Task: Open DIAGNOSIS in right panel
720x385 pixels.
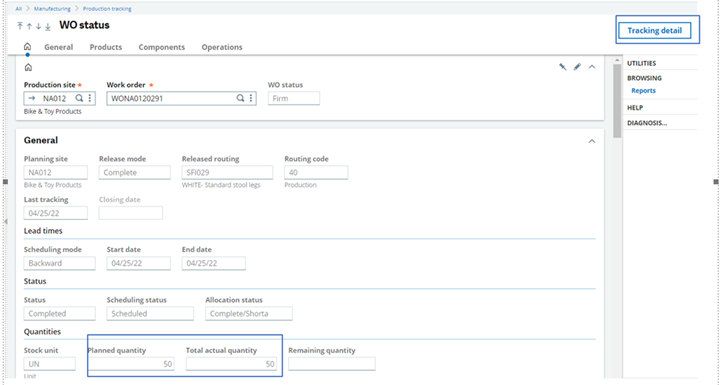Action: pos(647,123)
